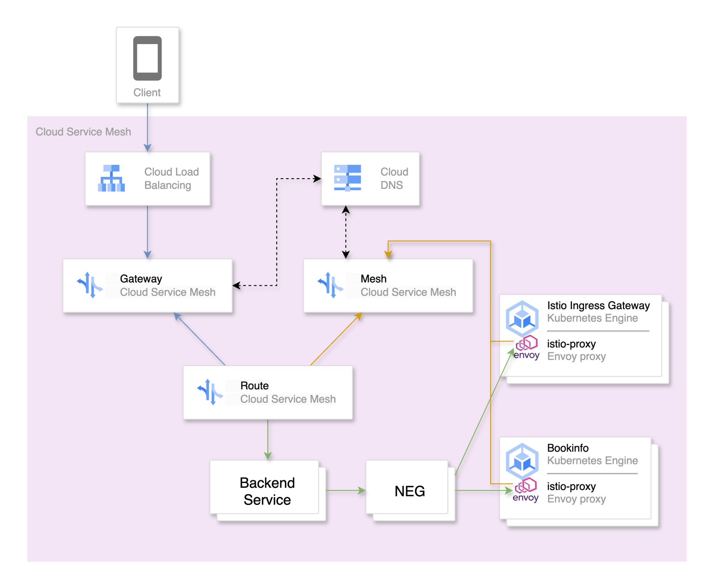Select the Client mobile device icon
This screenshot has width=713, height=588.
pos(148,57)
